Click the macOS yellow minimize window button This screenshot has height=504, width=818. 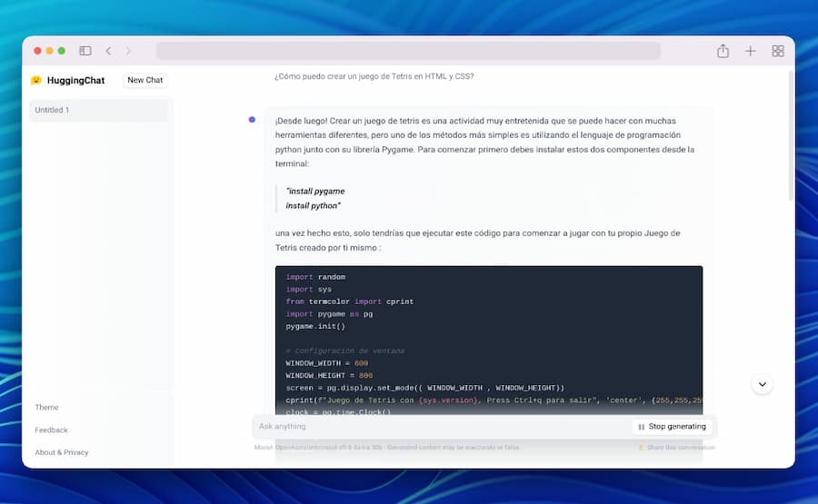pos(50,51)
